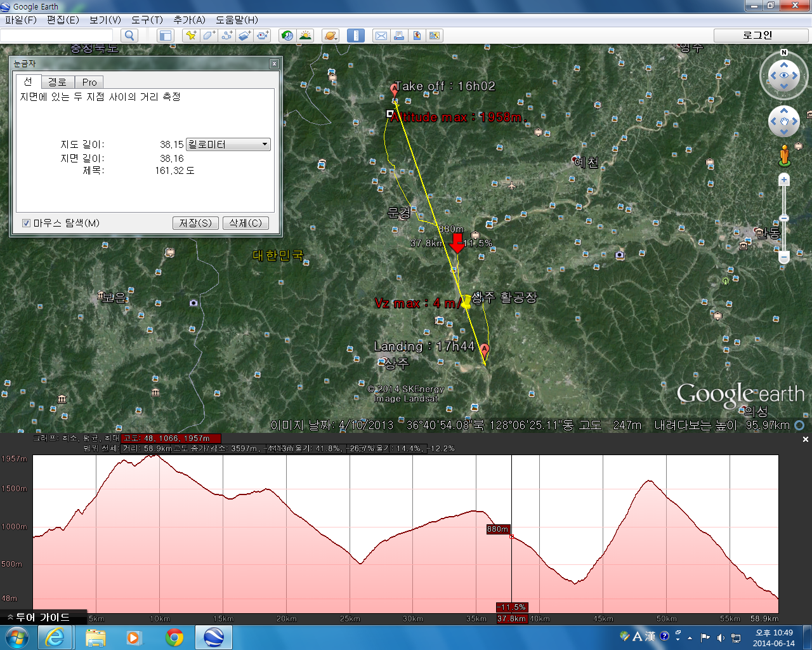Switch to the 선 tab in ruler dialog

(28, 81)
